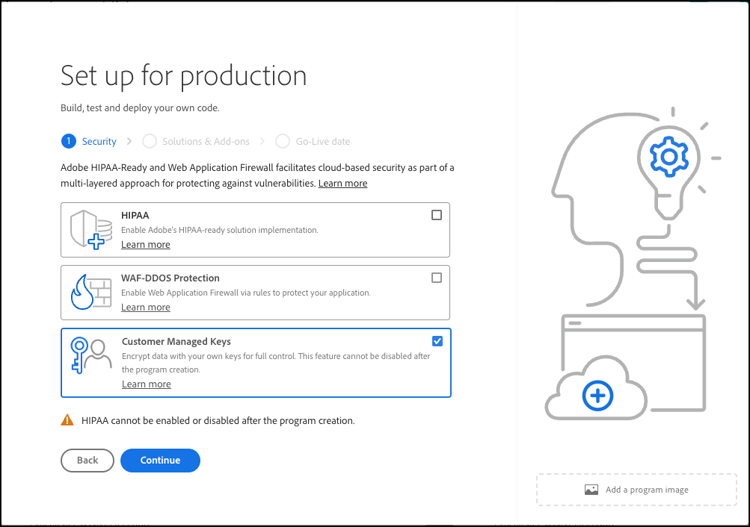Screen dimensions: 750x527
Task: Click the WAF-DDOS firewall flame icon
Action: 91,292
